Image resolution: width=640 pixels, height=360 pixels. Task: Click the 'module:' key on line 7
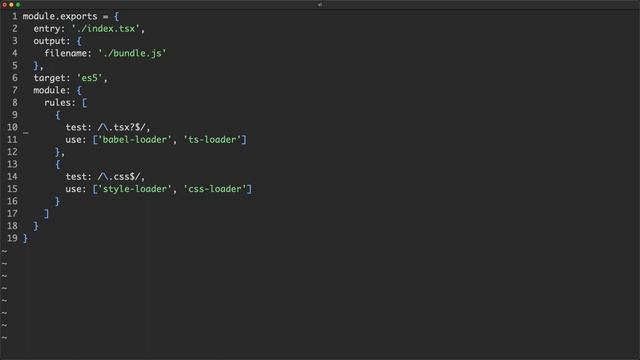point(52,90)
